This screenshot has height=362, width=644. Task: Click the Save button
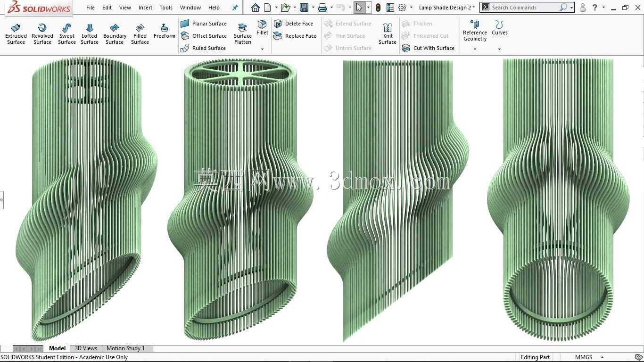click(304, 8)
